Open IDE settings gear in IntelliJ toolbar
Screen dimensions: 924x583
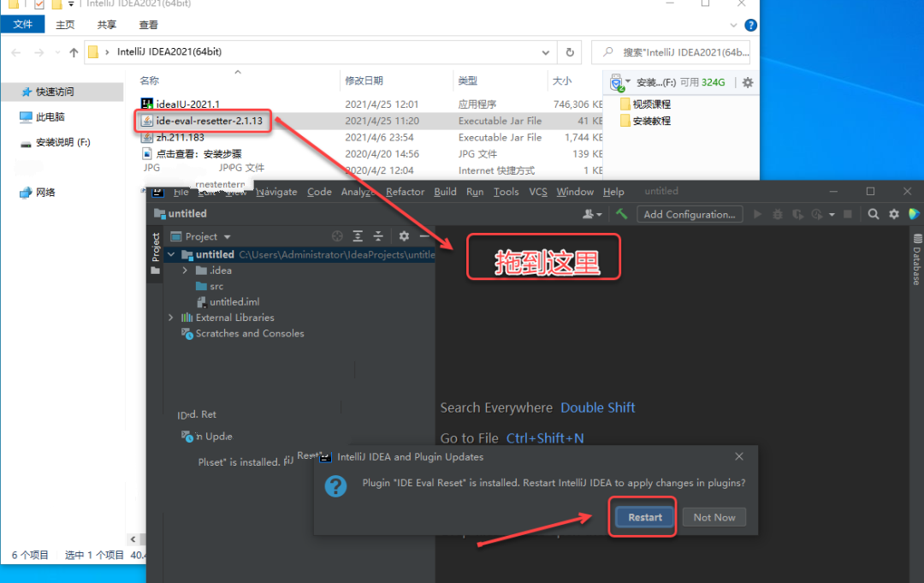coord(894,215)
